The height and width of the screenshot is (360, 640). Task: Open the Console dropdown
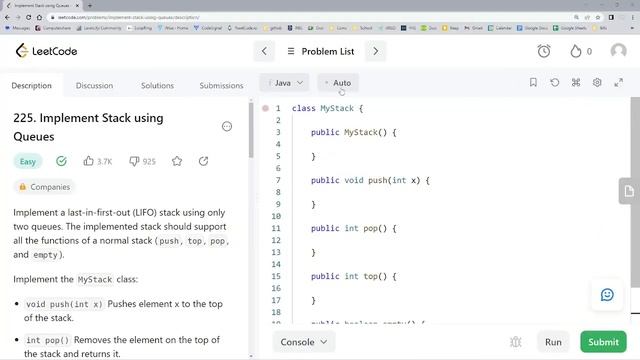point(304,342)
